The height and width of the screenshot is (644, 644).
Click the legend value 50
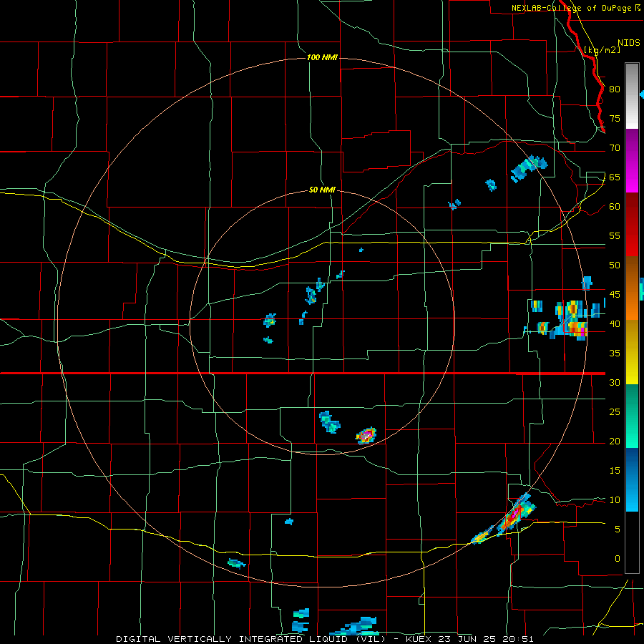[x=615, y=265]
